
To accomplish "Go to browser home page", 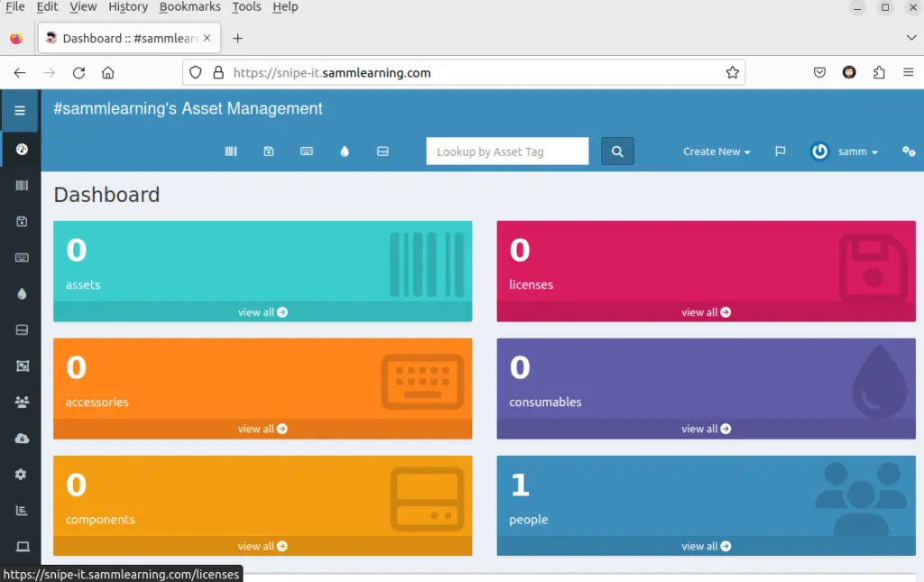I will [108, 72].
